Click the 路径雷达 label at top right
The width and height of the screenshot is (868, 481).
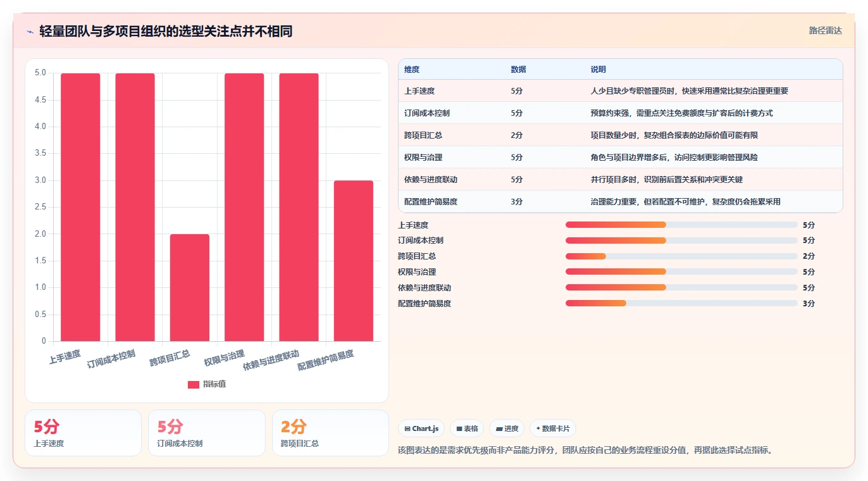click(826, 30)
